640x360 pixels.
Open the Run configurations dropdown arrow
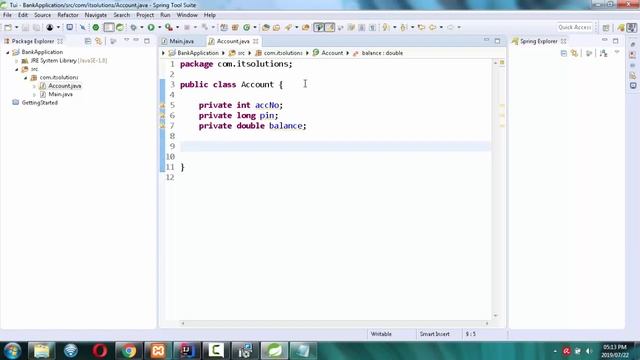pyautogui.click(x=159, y=27)
